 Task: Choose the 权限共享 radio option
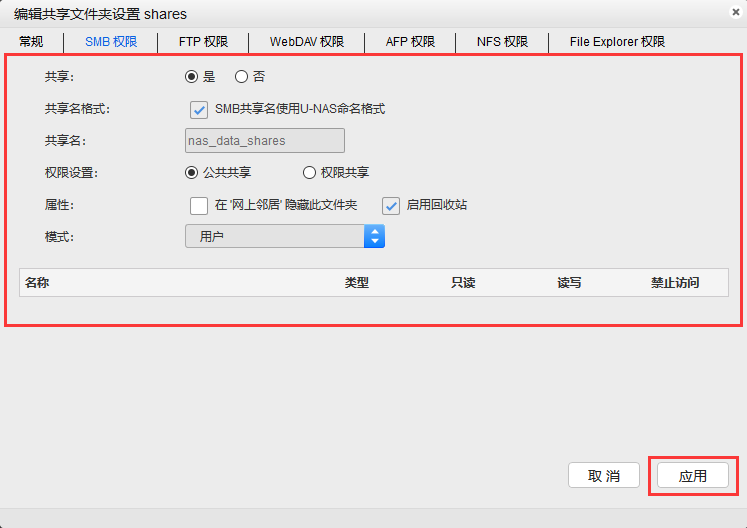pos(309,172)
